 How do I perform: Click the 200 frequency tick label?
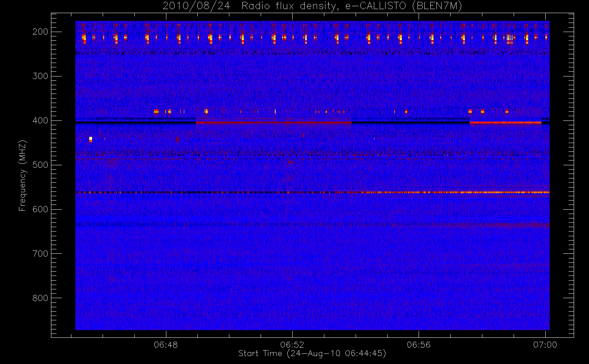pos(40,32)
